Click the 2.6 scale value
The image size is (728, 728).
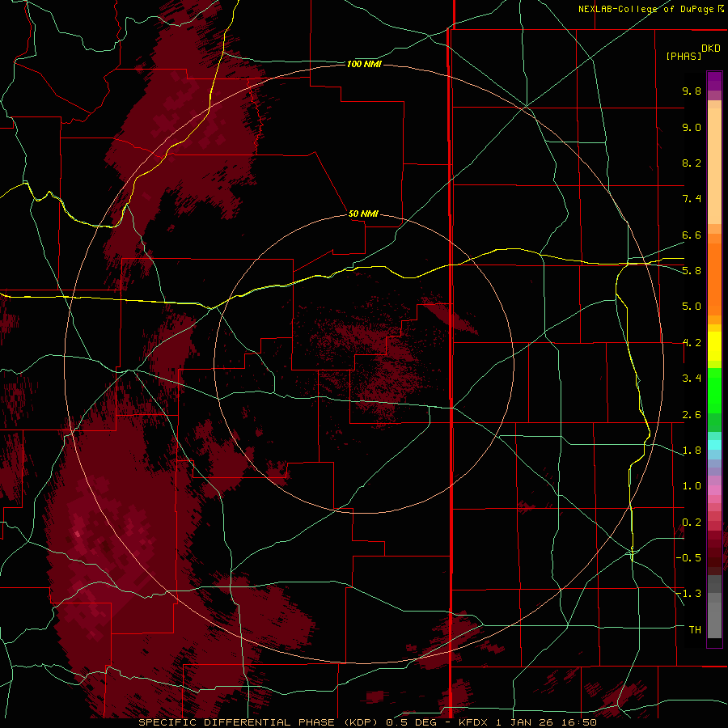[692, 415]
